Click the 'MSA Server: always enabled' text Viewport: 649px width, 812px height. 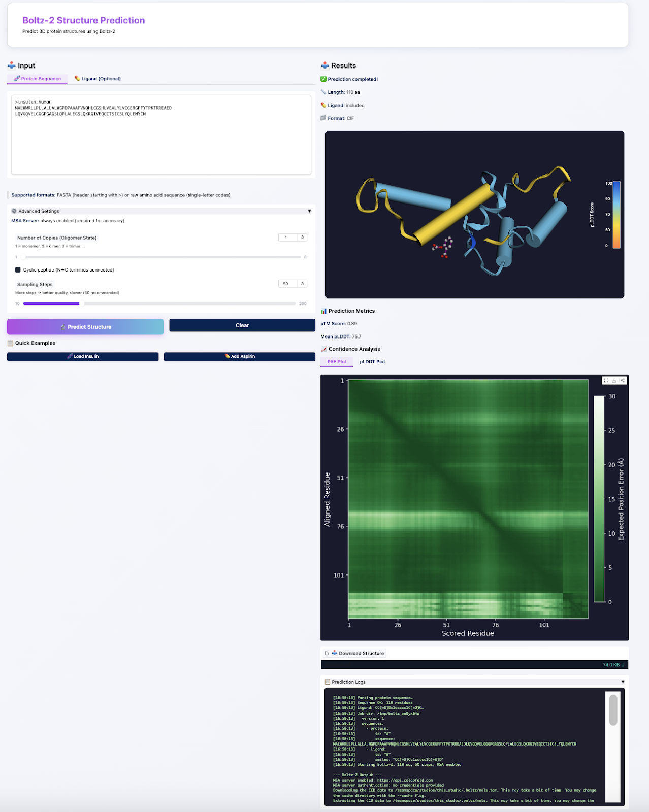point(68,221)
